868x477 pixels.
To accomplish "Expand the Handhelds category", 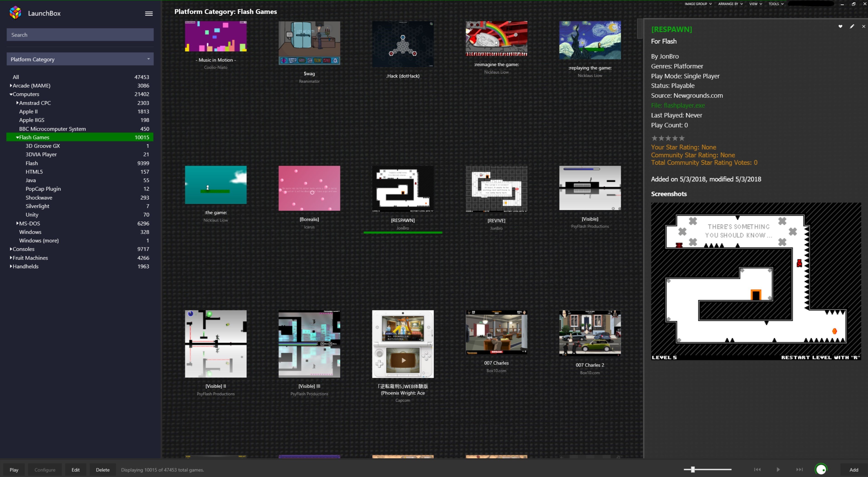I will pos(11,266).
